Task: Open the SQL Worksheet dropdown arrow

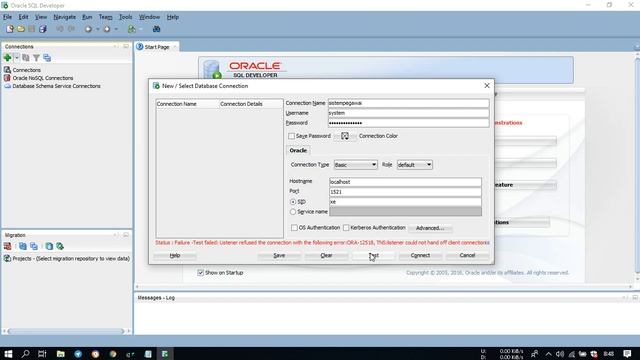Action: click(141, 29)
